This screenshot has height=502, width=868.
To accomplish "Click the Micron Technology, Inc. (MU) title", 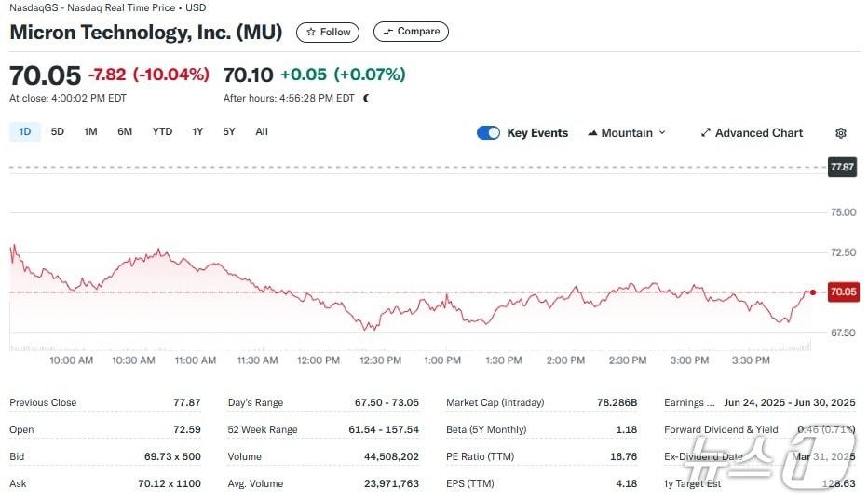I will pos(146,32).
